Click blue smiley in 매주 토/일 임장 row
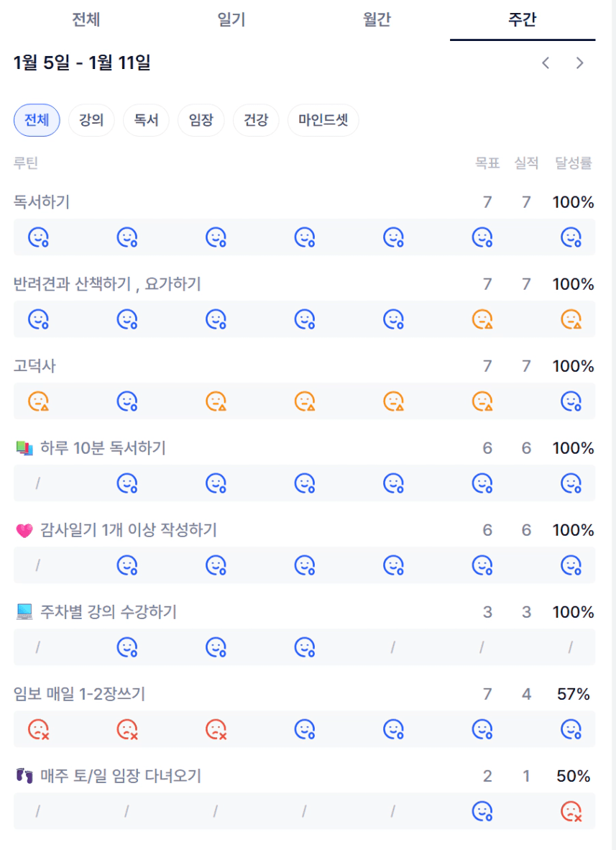 (482, 812)
